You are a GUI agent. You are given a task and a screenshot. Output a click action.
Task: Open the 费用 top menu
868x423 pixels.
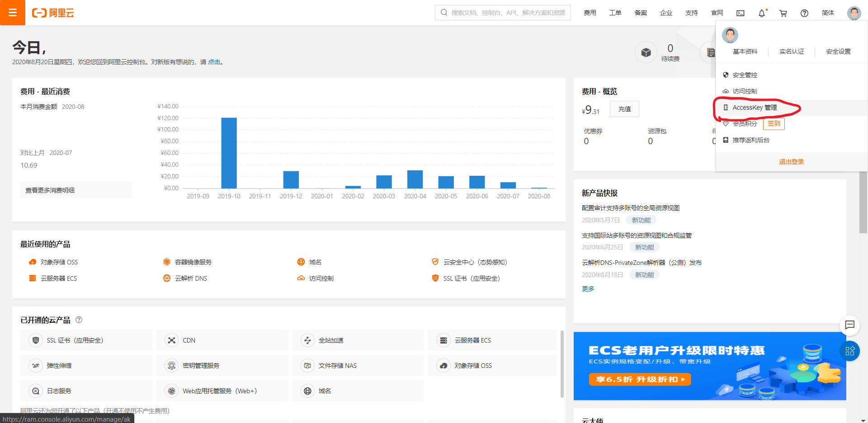[590, 13]
